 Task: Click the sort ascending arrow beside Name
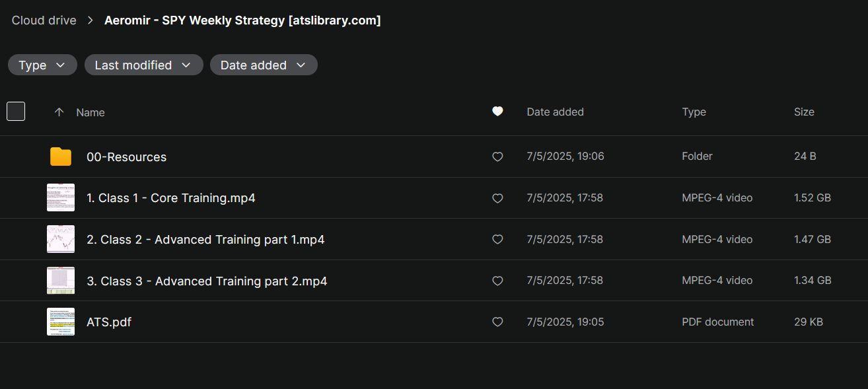[59, 112]
